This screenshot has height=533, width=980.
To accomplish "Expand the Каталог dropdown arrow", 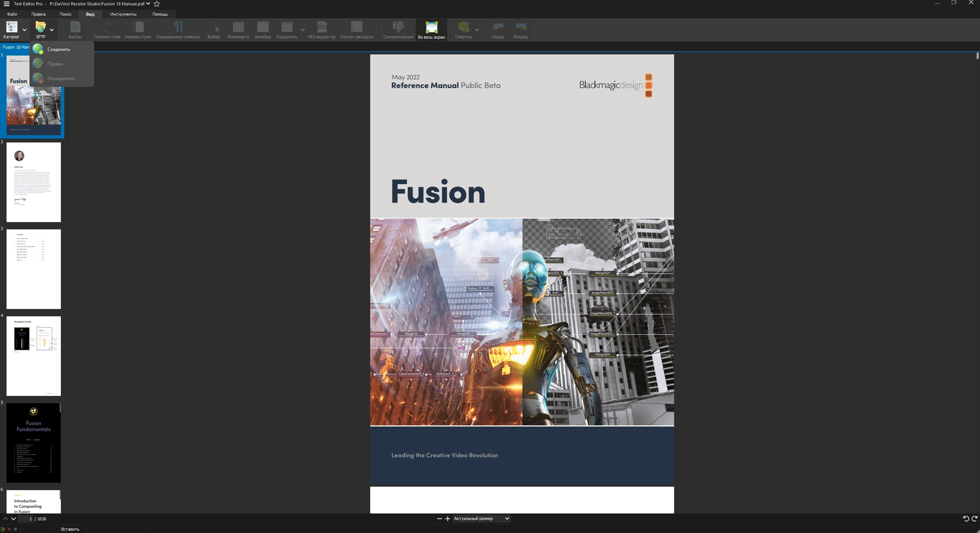I will [x=24, y=30].
